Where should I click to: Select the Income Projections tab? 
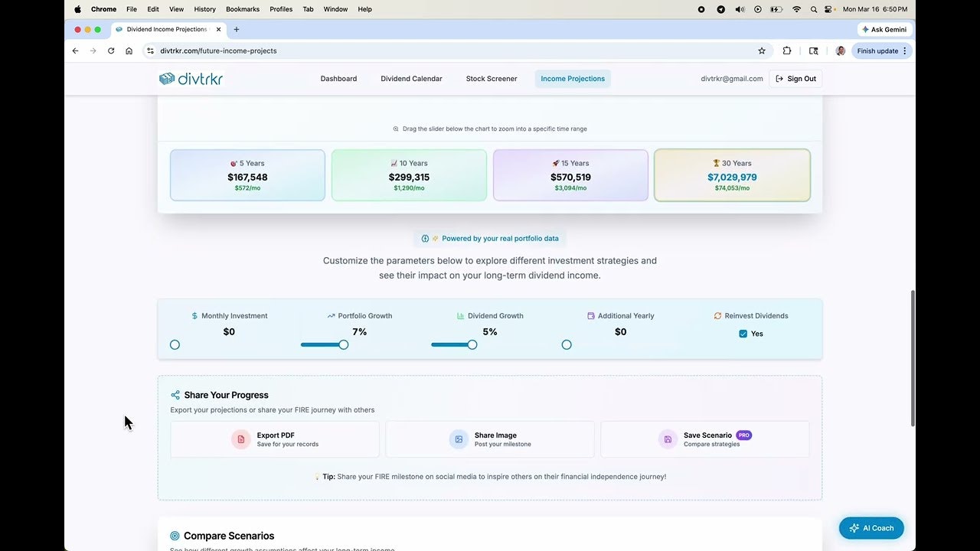(x=573, y=79)
